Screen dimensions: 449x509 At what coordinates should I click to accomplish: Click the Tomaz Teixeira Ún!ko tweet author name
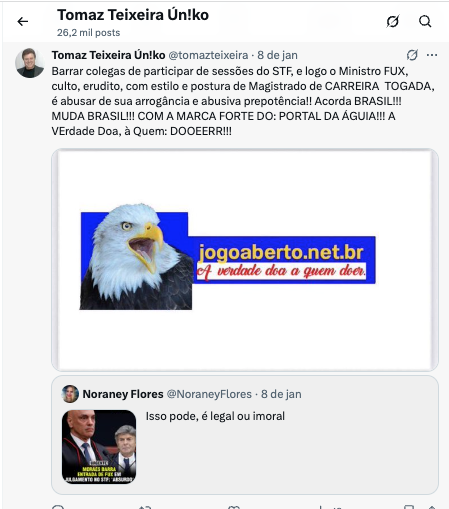[108, 55]
